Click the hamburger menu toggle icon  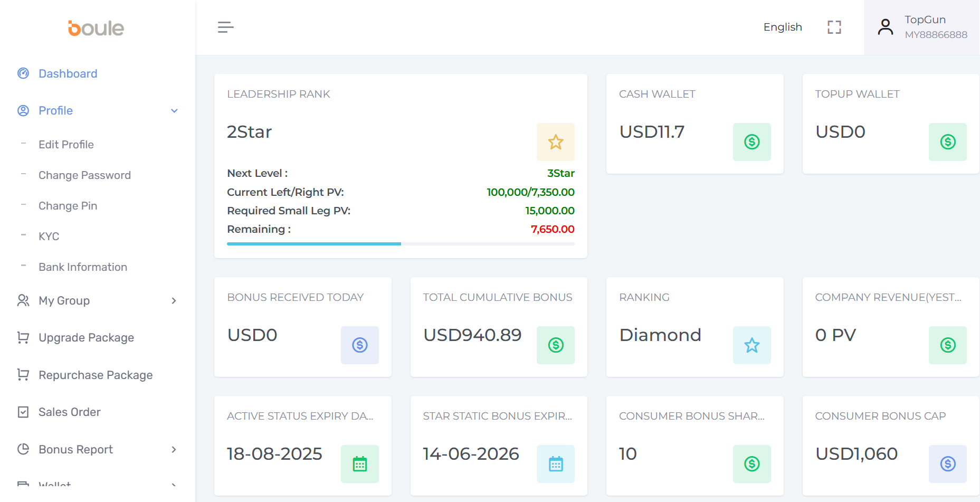coord(225,27)
